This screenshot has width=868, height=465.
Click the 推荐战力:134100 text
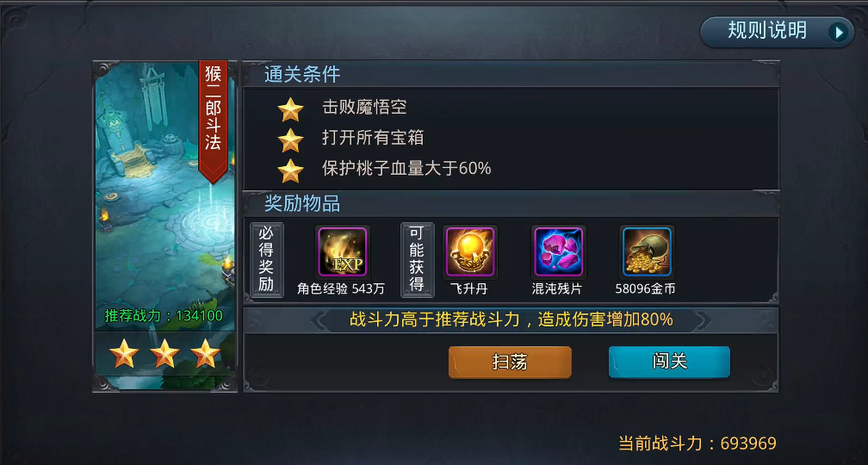[164, 315]
